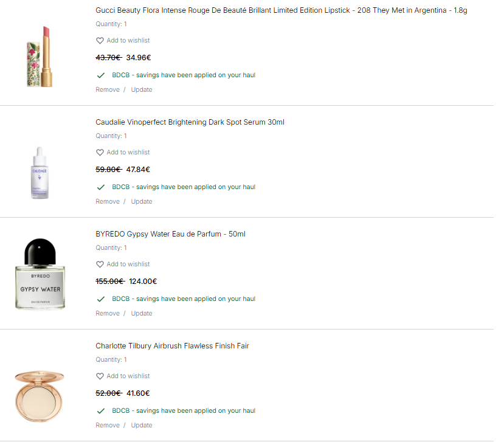Click the green savings checkmark under Caudalie serum
This screenshot has height=442, width=504.
(x=101, y=187)
